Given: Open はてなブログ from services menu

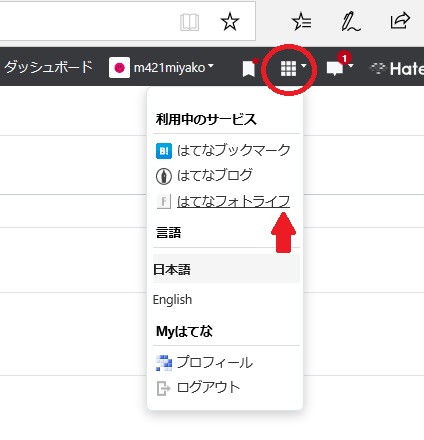Looking at the screenshot, I should pyautogui.click(x=215, y=175).
